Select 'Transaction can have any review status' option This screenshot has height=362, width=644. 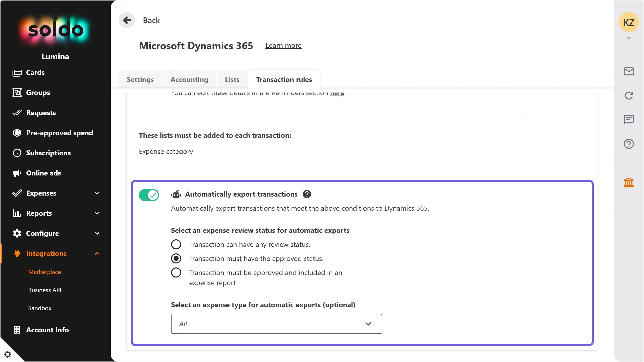pos(176,244)
